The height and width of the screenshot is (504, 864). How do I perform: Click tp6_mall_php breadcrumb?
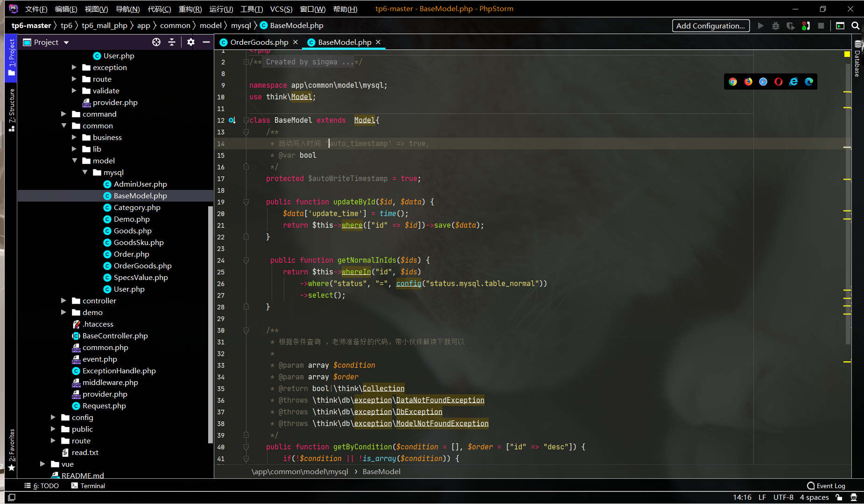tap(105, 25)
